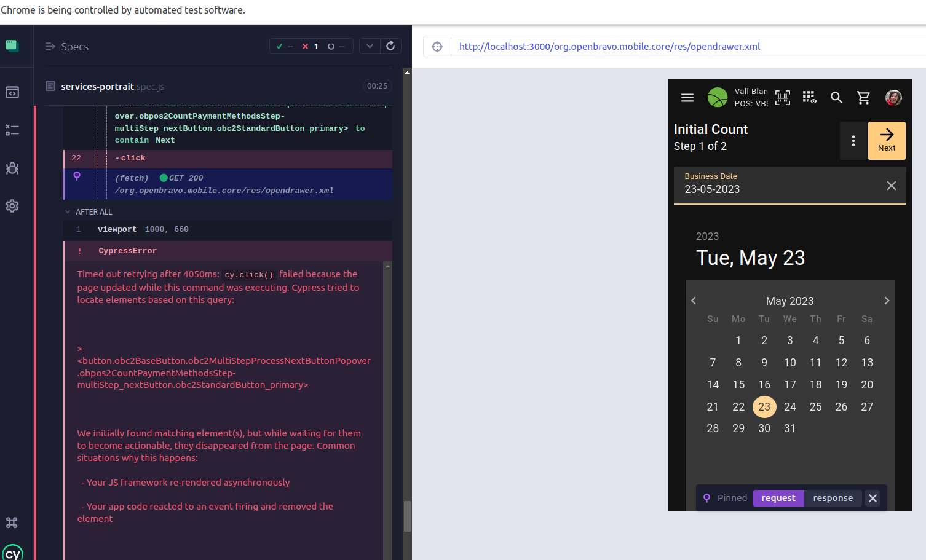This screenshot has height=560, width=926.
Task: Open the POS hamburger menu
Action: tap(687, 98)
